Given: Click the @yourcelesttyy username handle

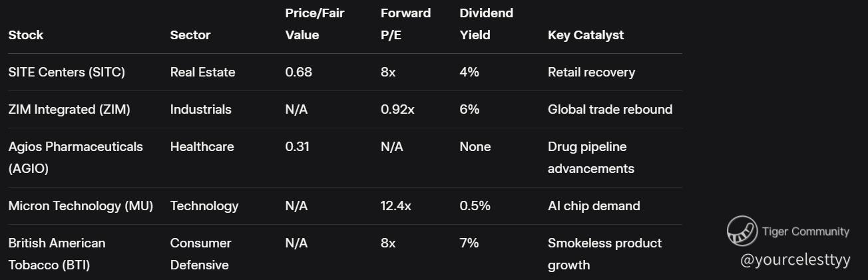Looking at the screenshot, I should [x=795, y=260].
